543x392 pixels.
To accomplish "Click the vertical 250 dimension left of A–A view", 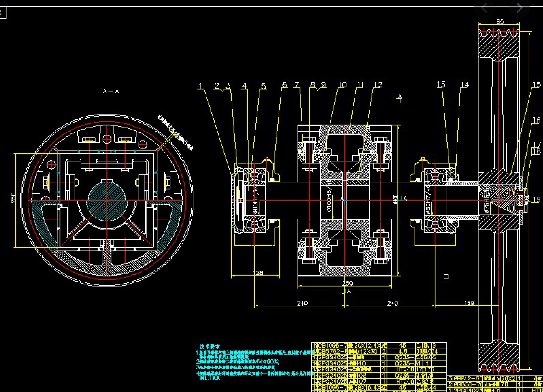I will [x=13, y=198].
